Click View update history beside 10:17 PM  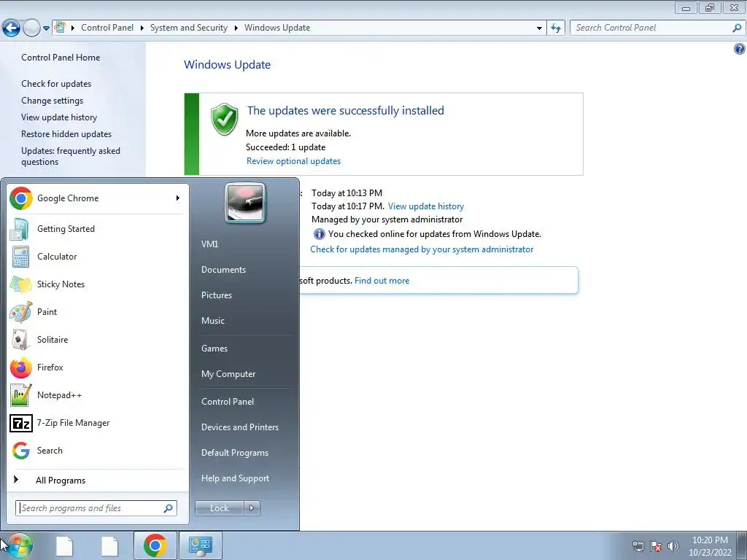(426, 206)
